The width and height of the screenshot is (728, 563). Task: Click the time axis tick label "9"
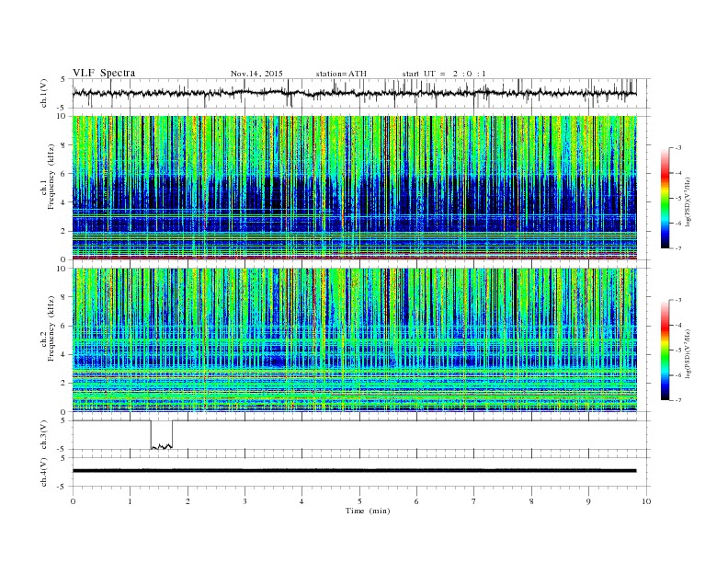point(588,501)
